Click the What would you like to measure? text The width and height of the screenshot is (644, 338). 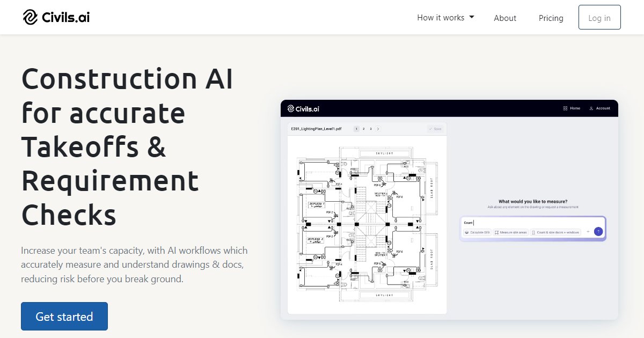click(x=533, y=202)
